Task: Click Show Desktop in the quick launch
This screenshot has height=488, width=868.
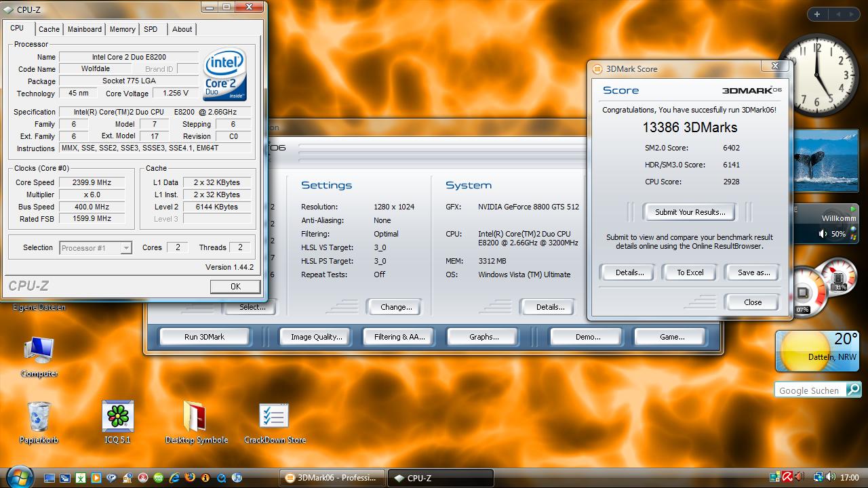Action: click(x=50, y=478)
